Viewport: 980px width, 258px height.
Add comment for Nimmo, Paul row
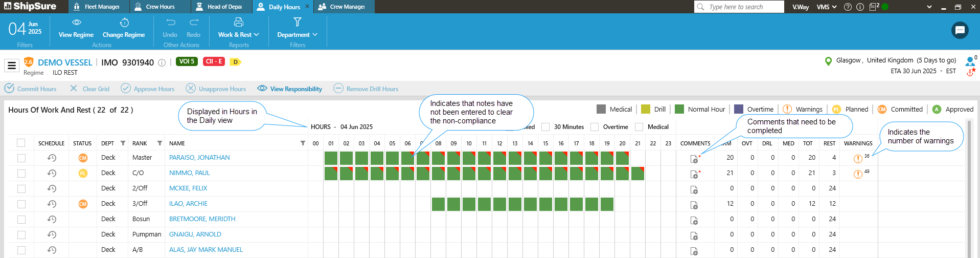(x=694, y=175)
